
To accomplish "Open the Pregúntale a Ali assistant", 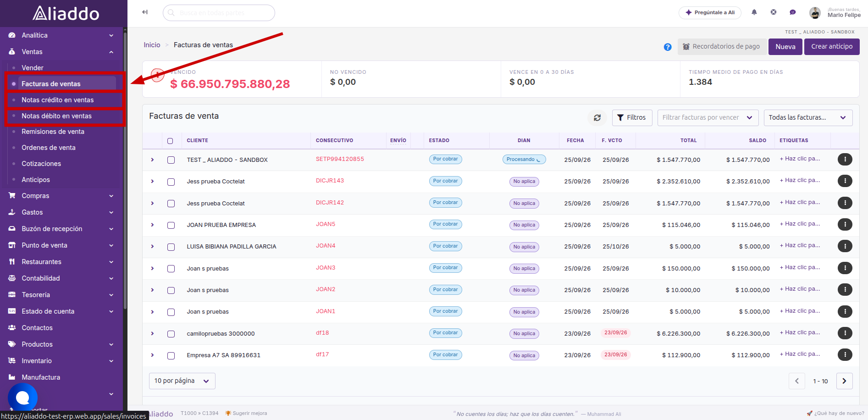I will coord(710,12).
